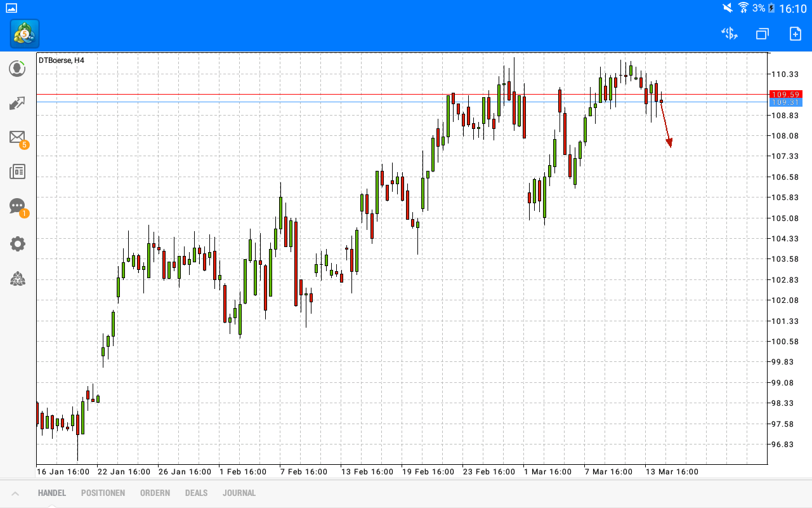The width and height of the screenshot is (812, 508).
Task: Select the Trade arrows icon in sidebar
Action: click(x=17, y=103)
